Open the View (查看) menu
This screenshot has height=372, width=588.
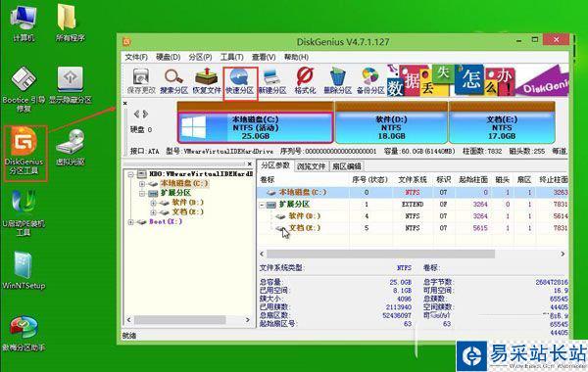coord(264,57)
